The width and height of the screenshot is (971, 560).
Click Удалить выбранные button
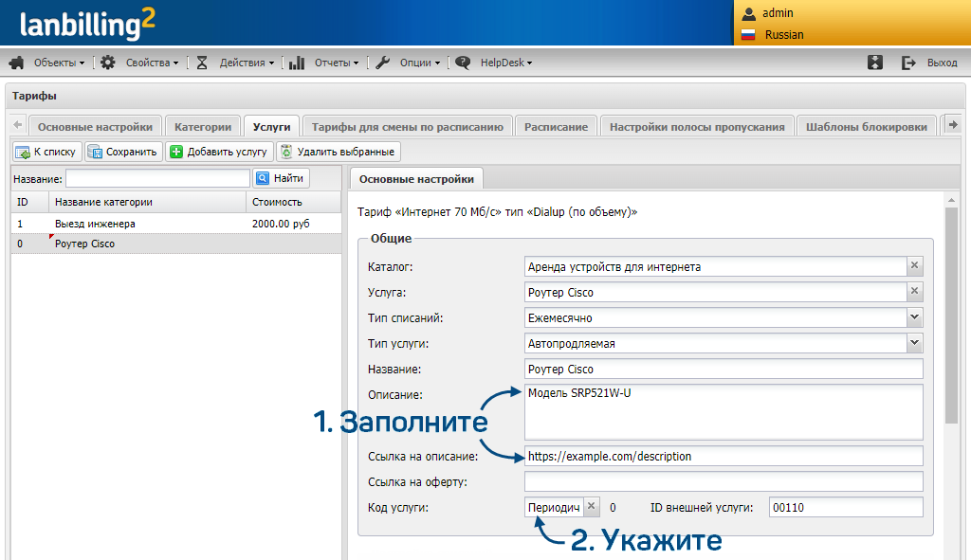click(339, 152)
